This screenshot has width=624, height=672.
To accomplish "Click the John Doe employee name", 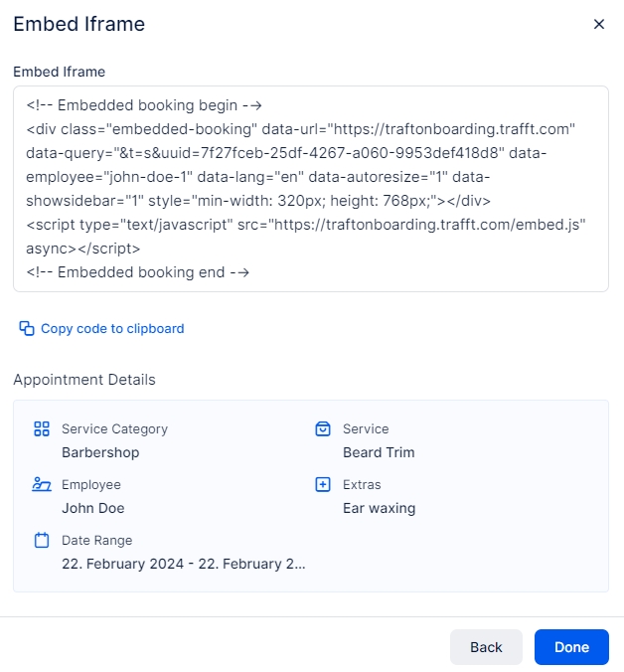I will pos(93,508).
